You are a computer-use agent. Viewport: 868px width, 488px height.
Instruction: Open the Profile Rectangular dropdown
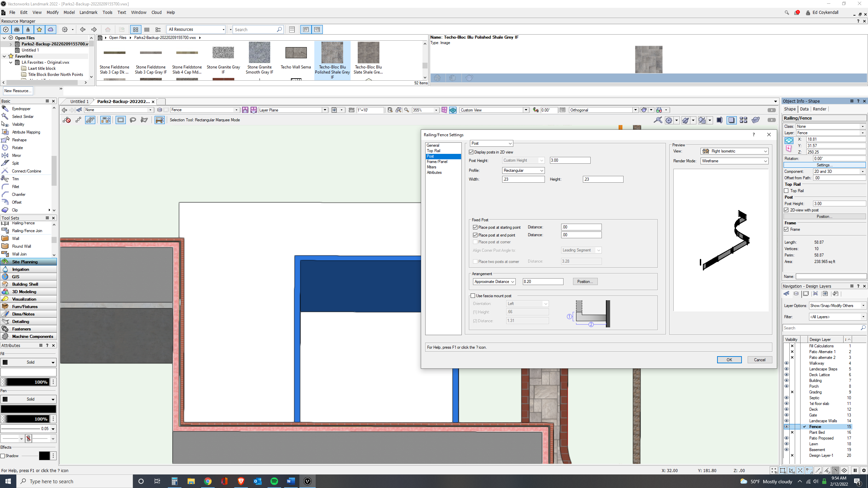(523, 170)
